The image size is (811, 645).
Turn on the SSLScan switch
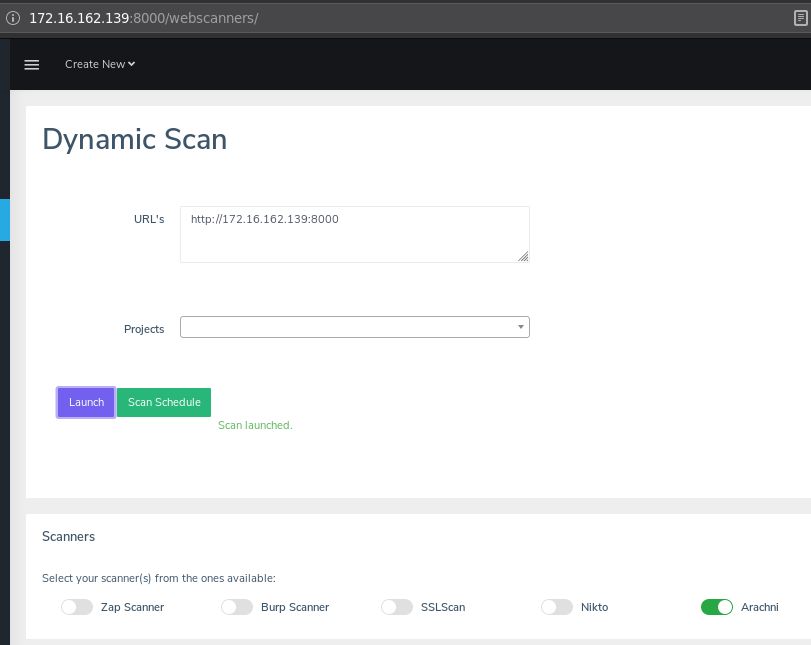coord(397,607)
